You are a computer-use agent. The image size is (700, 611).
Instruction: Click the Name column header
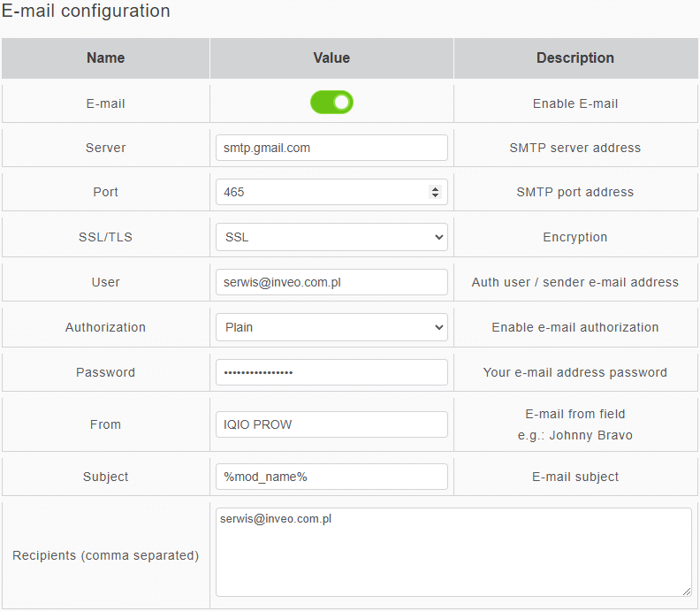click(106, 58)
